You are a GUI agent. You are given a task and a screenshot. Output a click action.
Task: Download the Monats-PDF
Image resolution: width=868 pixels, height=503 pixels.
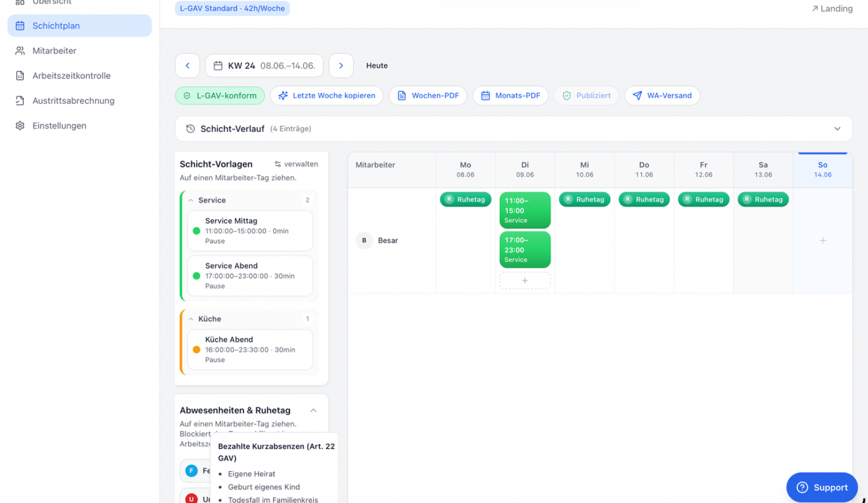click(x=510, y=96)
